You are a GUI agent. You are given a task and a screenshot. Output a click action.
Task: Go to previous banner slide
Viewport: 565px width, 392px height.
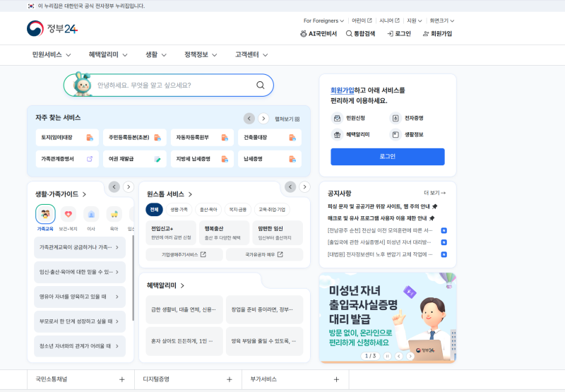pyautogui.click(x=398, y=356)
